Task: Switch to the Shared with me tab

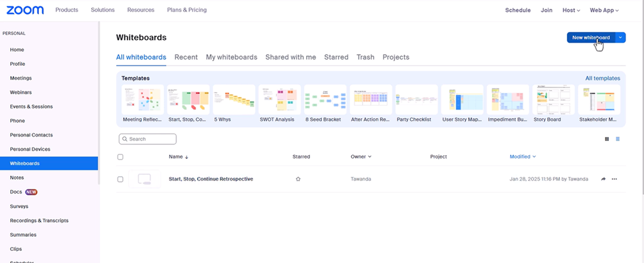Action: point(291,57)
